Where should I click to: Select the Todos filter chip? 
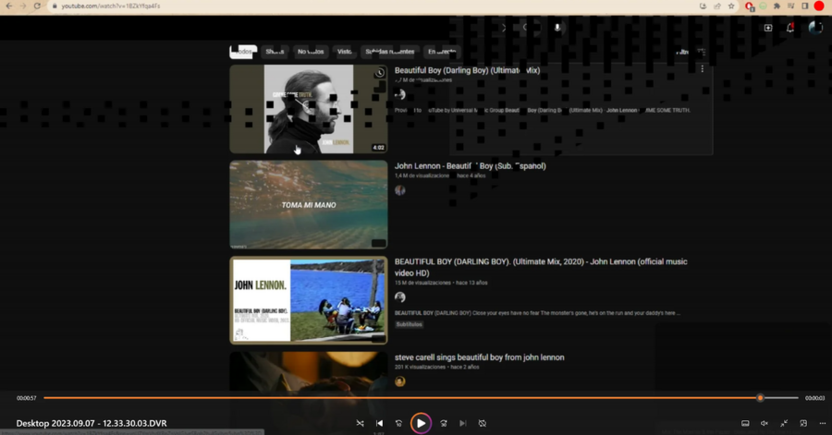point(243,51)
